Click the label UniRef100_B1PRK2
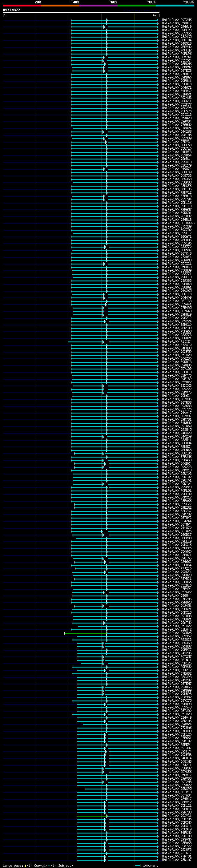The image size is (197, 868). pos(177,91)
